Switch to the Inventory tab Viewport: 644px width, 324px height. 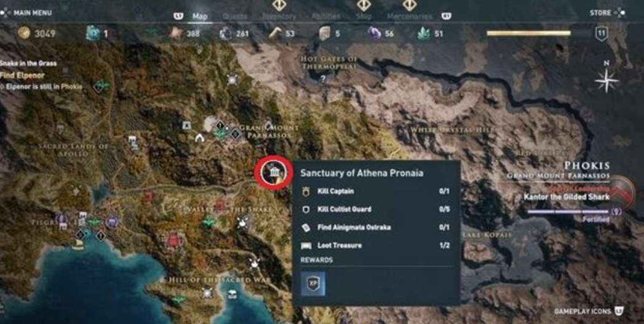tap(279, 16)
